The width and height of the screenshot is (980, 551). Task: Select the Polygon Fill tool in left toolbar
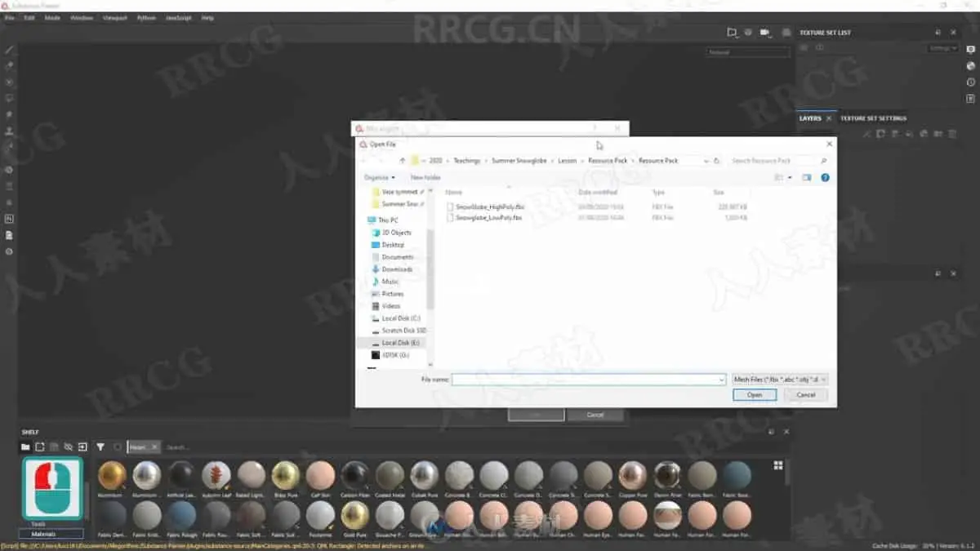click(10, 98)
